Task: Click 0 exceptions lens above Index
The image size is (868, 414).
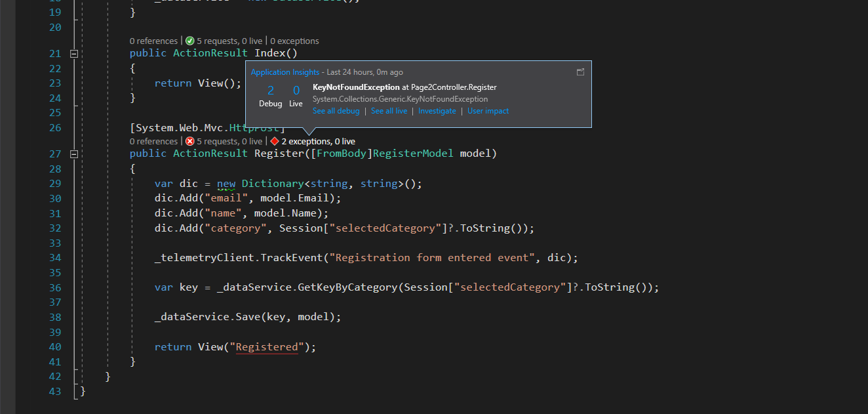Action: (294, 41)
